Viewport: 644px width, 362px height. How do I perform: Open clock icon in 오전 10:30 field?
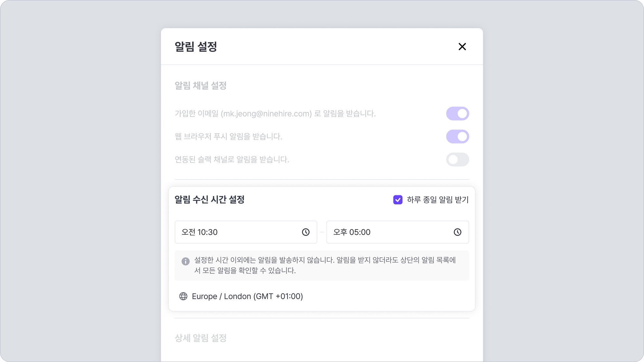306,232
